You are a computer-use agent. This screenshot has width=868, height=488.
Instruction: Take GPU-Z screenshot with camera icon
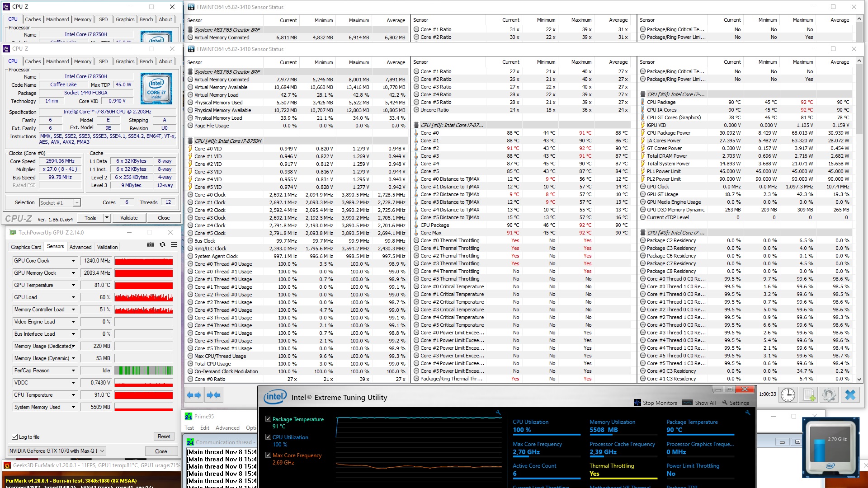[x=151, y=244]
